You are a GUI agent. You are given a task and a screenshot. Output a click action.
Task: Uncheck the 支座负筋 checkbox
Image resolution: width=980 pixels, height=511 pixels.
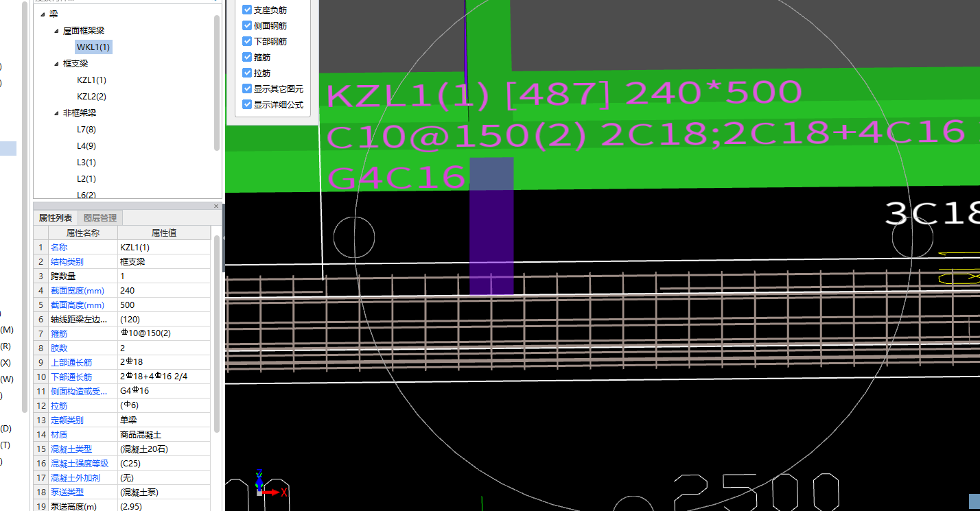(x=247, y=10)
